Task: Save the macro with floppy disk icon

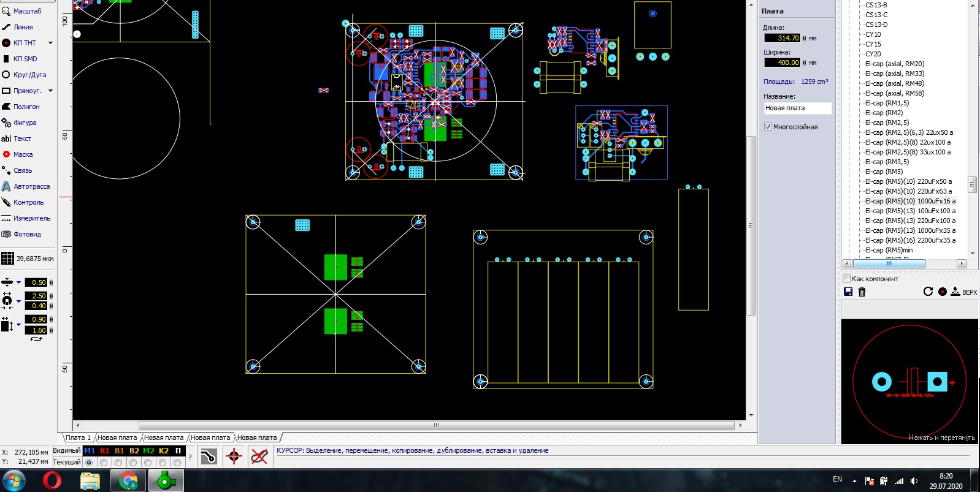Action: click(848, 292)
